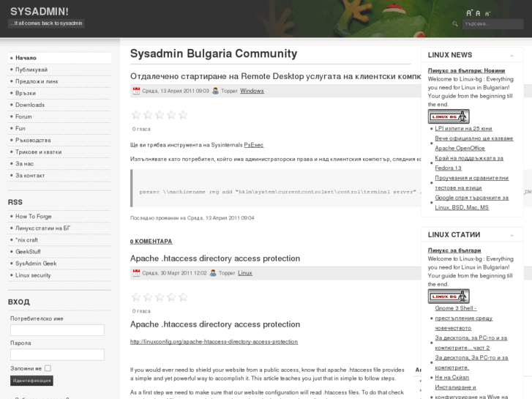Open Ръководства menu item
The height and width of the screenshot is (399, 532).
(59, 141)
